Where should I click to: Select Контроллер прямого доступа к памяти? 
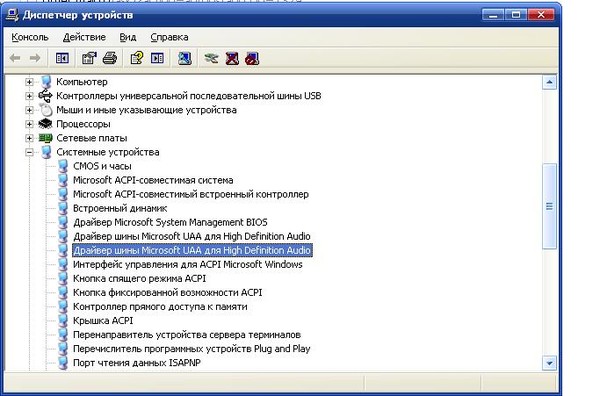point(160,306)
